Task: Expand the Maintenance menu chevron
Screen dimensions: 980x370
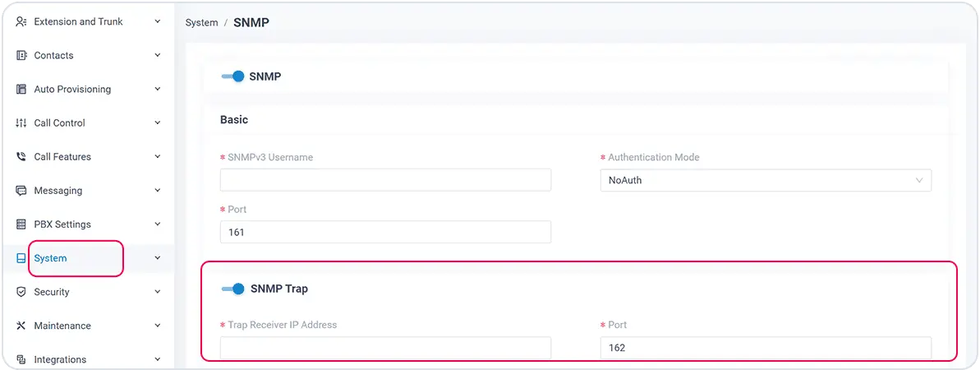Action: click(x=157, y=326)
